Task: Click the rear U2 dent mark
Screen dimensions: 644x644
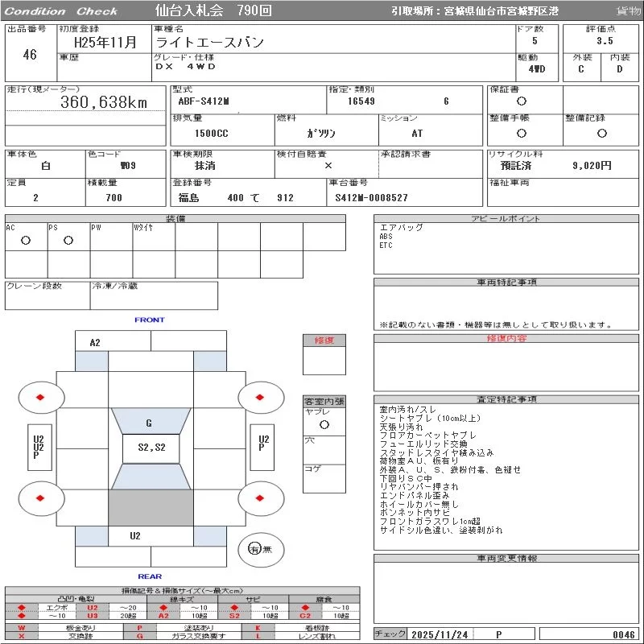Action: [135, 536]
